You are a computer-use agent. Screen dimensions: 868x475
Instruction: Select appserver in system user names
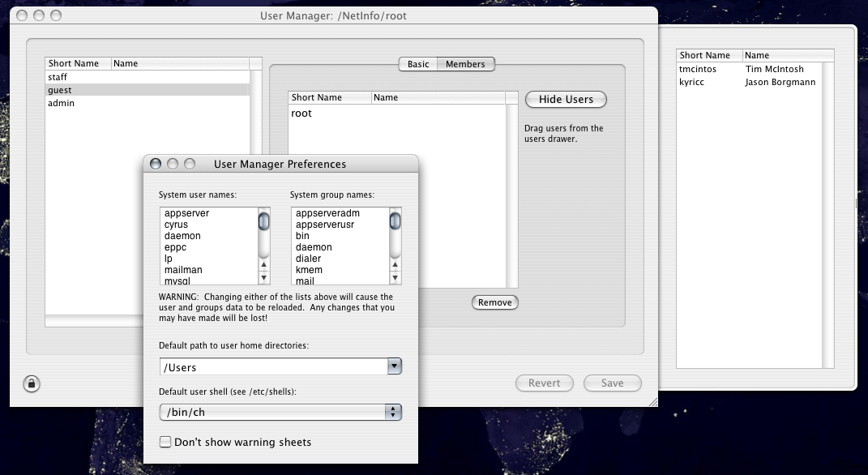tap(209, 213)
